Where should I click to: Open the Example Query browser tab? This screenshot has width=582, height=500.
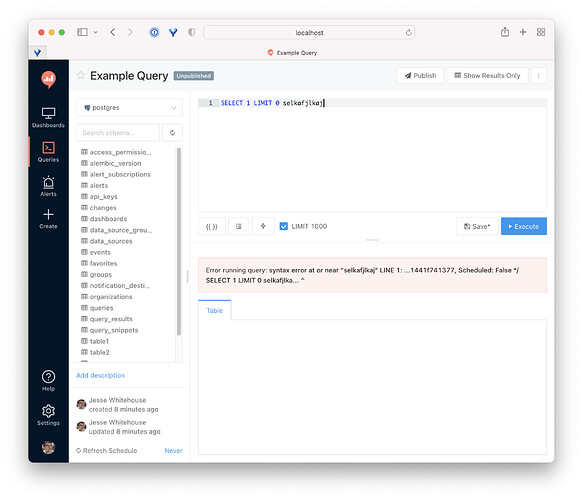292,53
